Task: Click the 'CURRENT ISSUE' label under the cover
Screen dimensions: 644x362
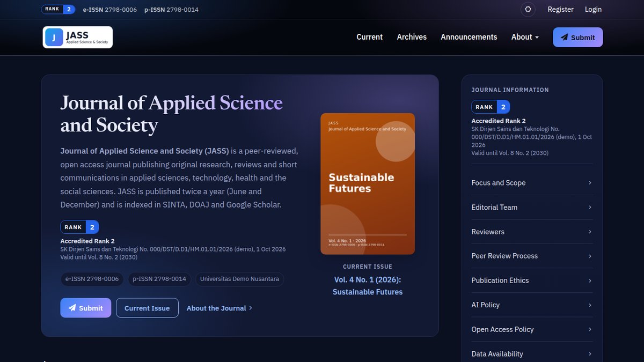Action: [x=368, y=267]
